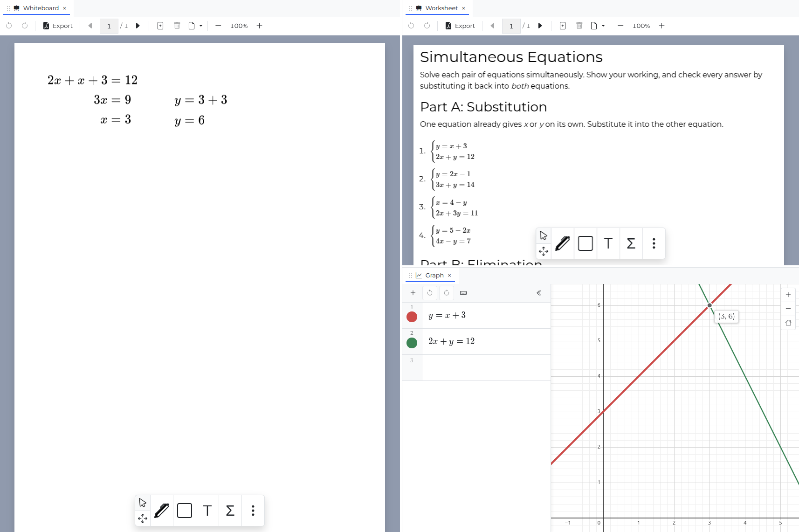Export the Whiteboard document
The image size is (799, 532).
[x=58, y=26]
